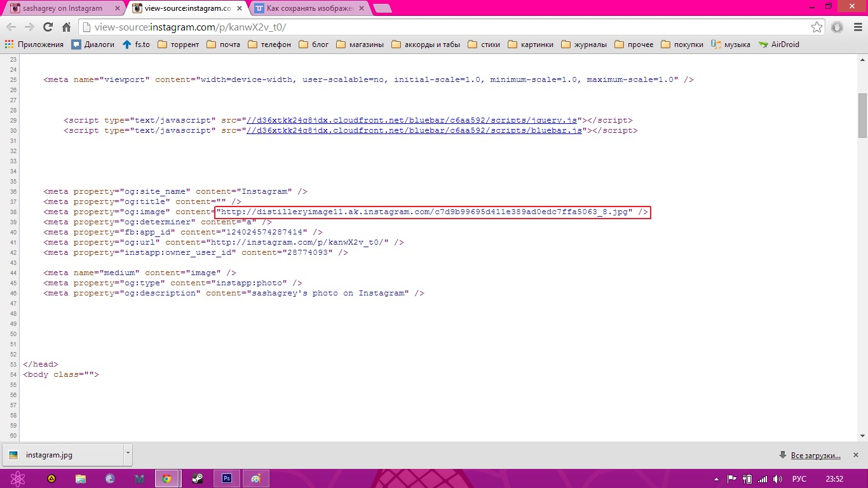This screenshot has width=868, height=488.
Task: Open the Приложения apps shortcut
Action: pos(34,44)
